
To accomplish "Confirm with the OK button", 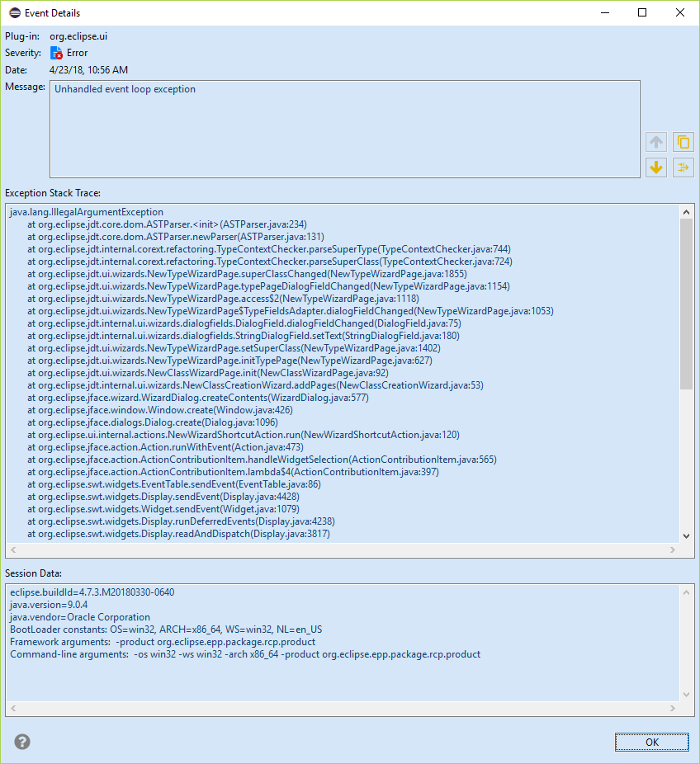I will (652, 742).
